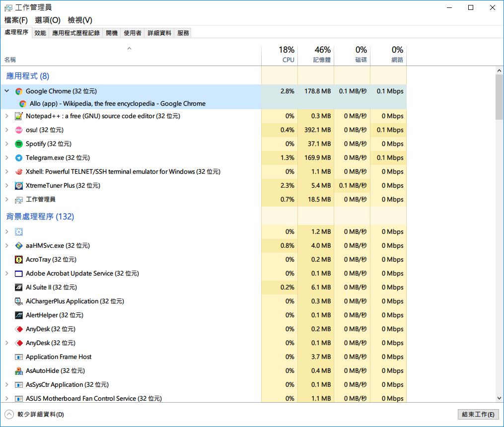
Task: Expand the Telegram.exe process row
Action: (7, 158)
